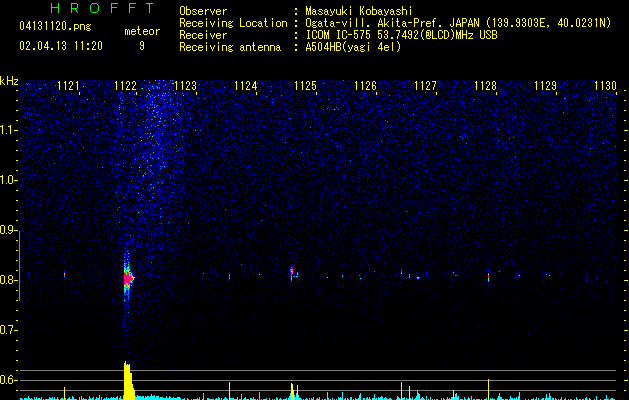Click the 1128 time axis label
629x400 pixels.
(x=485, y=85)
